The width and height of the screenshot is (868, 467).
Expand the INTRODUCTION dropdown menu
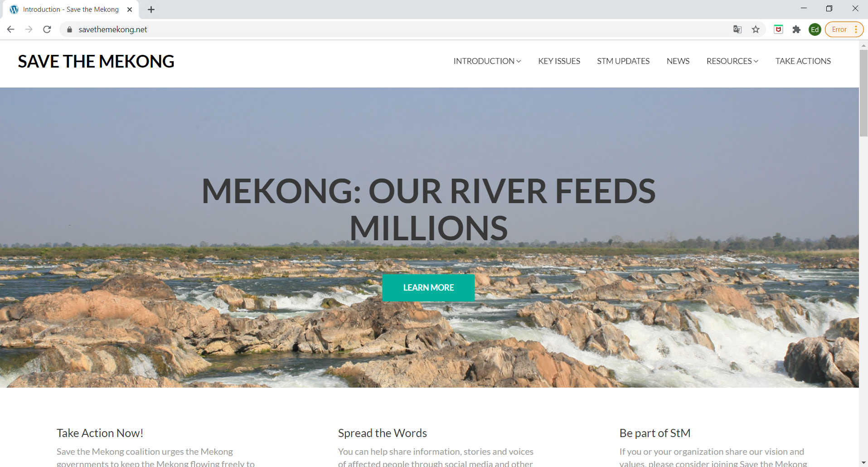487,61
